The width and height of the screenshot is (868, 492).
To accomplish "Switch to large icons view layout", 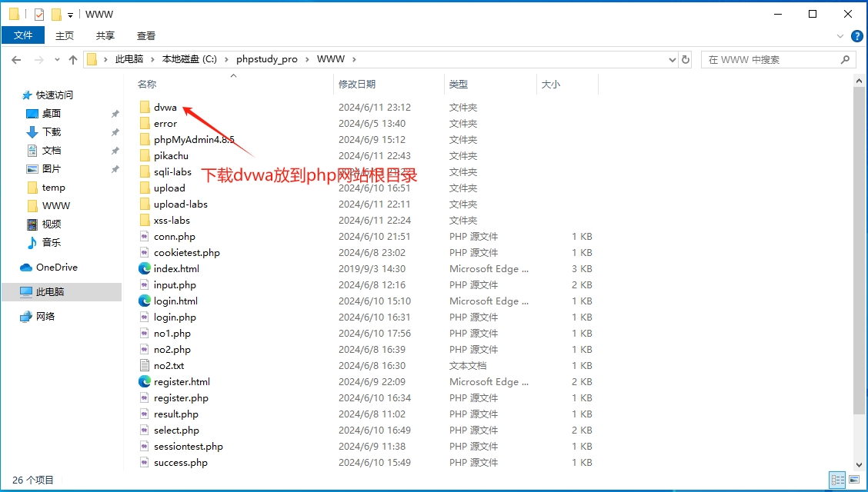I will tap(853, 479).
